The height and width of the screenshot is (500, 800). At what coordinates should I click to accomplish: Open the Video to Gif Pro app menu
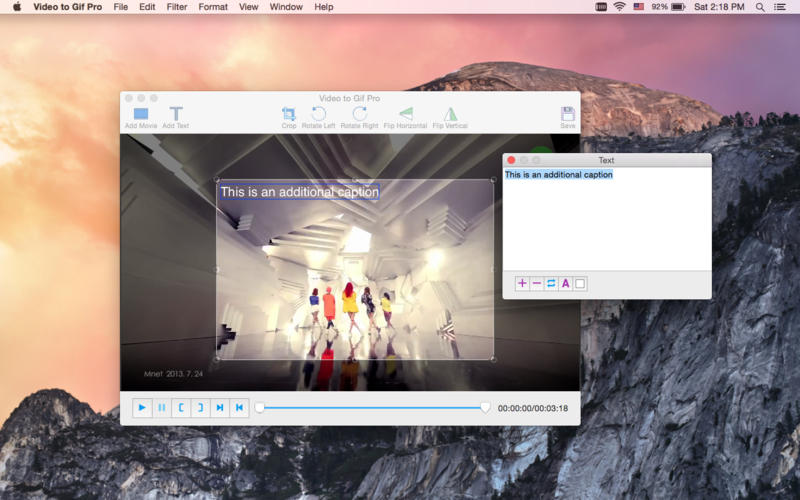(x=67, y=7)
